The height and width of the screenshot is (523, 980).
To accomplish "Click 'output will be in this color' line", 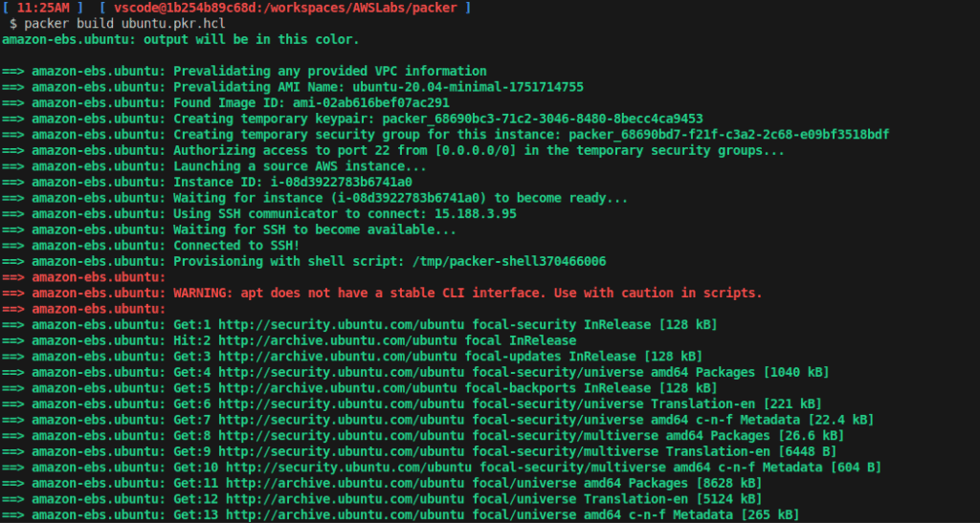I will 181,39.
